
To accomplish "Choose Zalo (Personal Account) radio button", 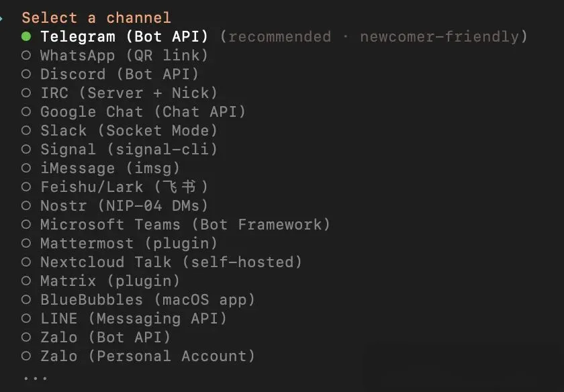I will (26, 356).
